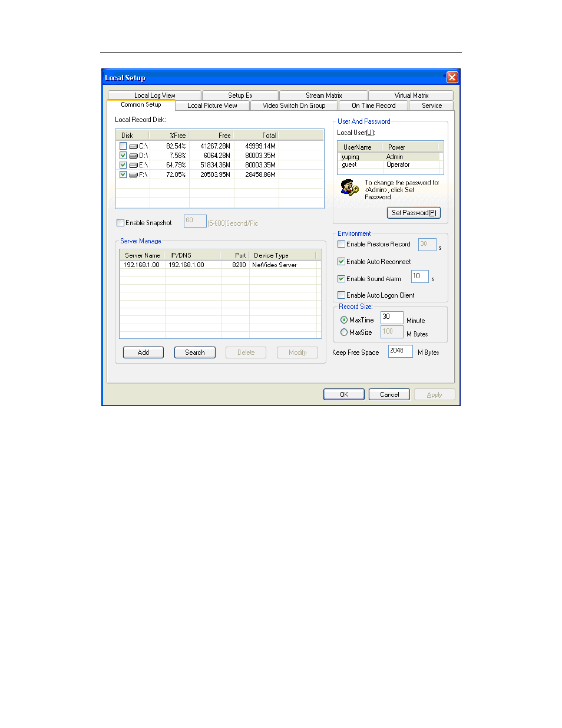The width and height of the screenshot is (562, 728).
Task: Click the Set Password button
Action: pyautogui.click(x=414, y=213)
